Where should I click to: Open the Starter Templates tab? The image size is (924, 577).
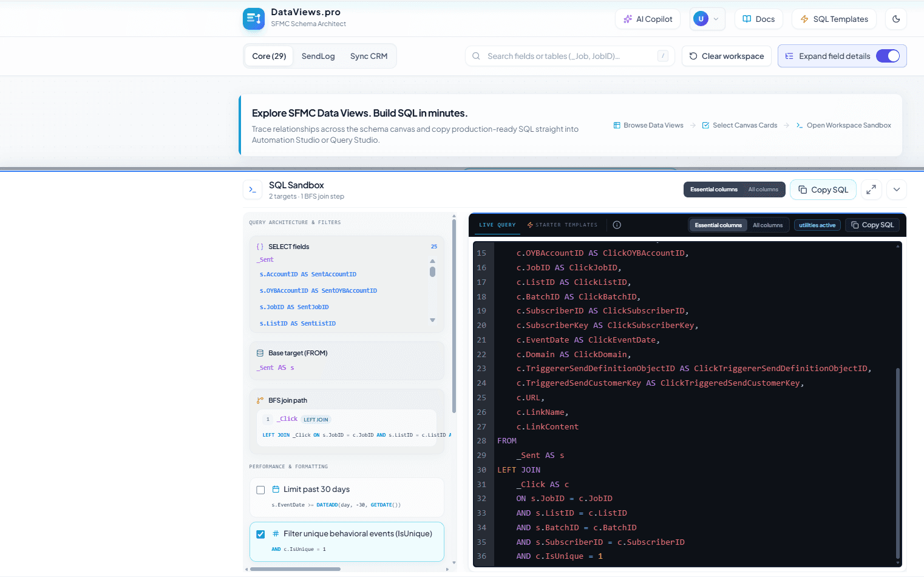coord(562,225)
